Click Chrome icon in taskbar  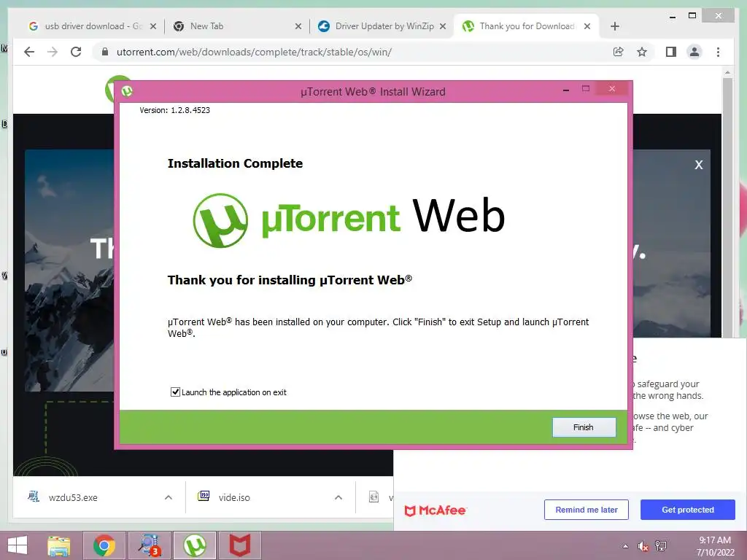104,545
